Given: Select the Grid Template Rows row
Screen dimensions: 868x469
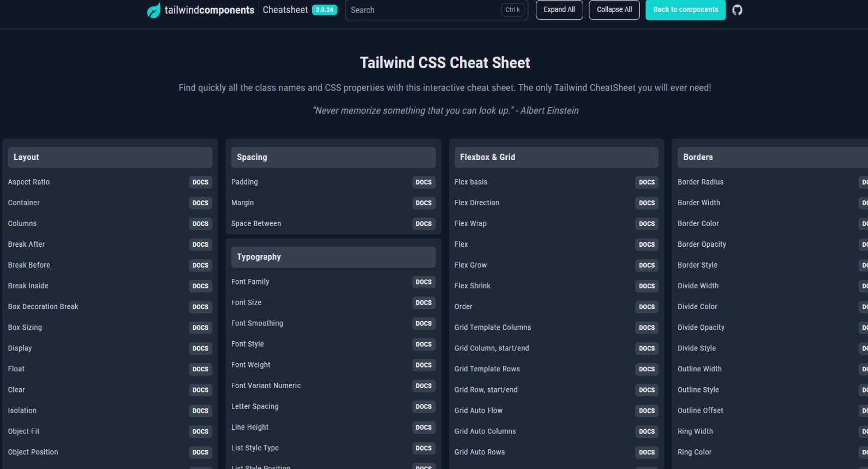Looking at the screenshot, I should click(556, 369).
